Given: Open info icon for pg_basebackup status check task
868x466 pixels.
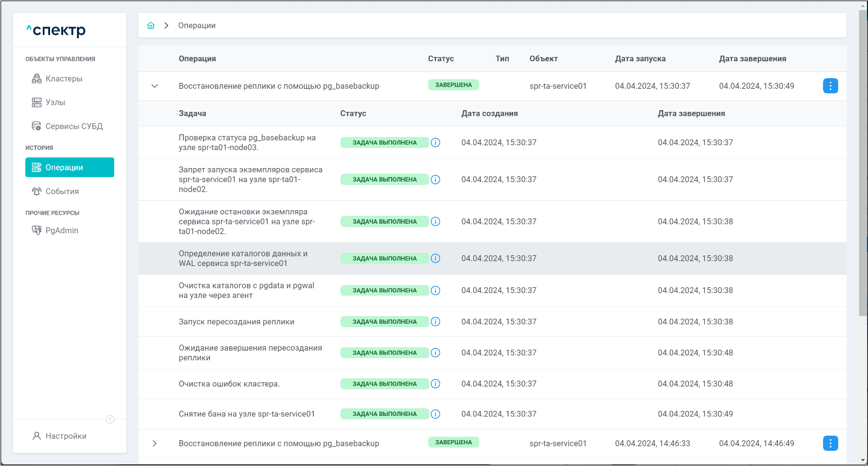Looking at the screenshot, I should pyautogui.click(x=435, y=143).
